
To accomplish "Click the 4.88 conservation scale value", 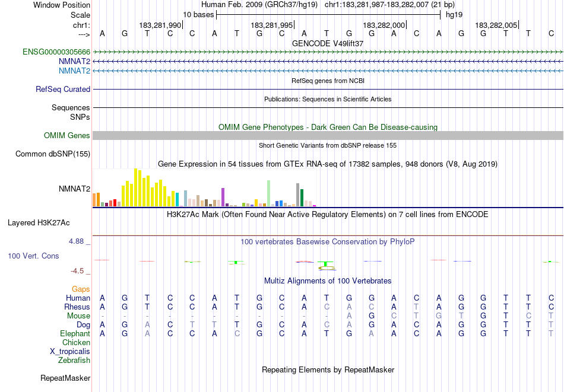I will click(x=76, y=241).
